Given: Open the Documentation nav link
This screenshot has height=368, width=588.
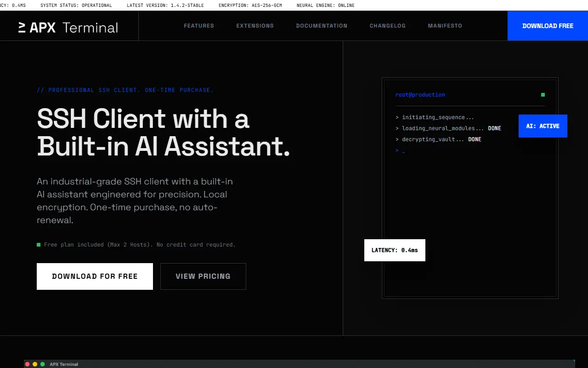Looking at the screenshot, I should (322, 26).
